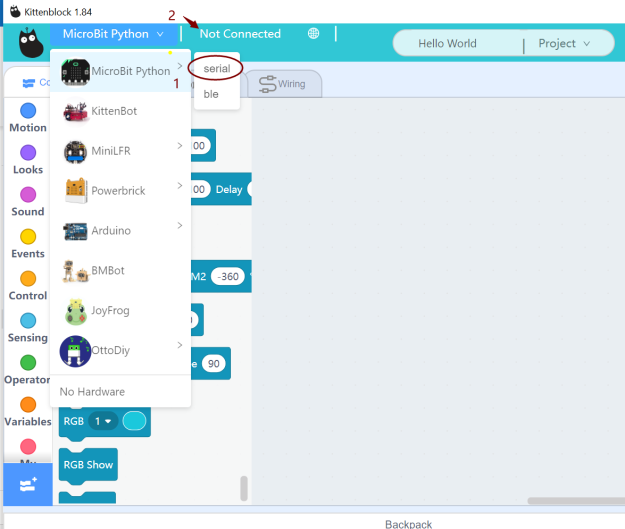Expand the RGB number dropdown in block

coord(102,422)
